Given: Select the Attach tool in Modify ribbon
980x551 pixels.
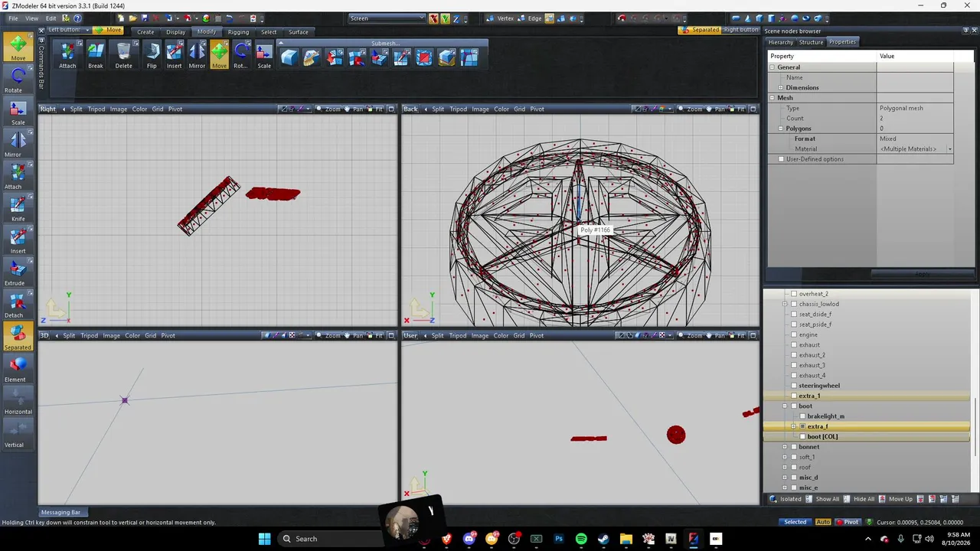Looking at the screenshot, I should (67, 55).
